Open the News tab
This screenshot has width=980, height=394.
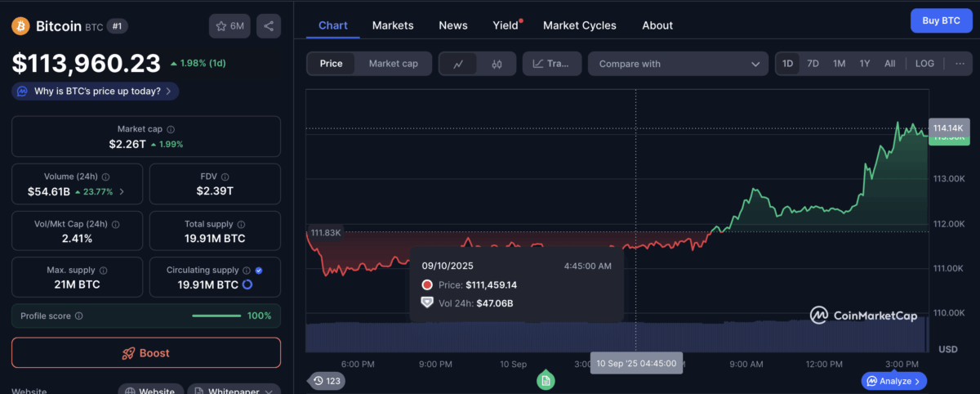453,25
